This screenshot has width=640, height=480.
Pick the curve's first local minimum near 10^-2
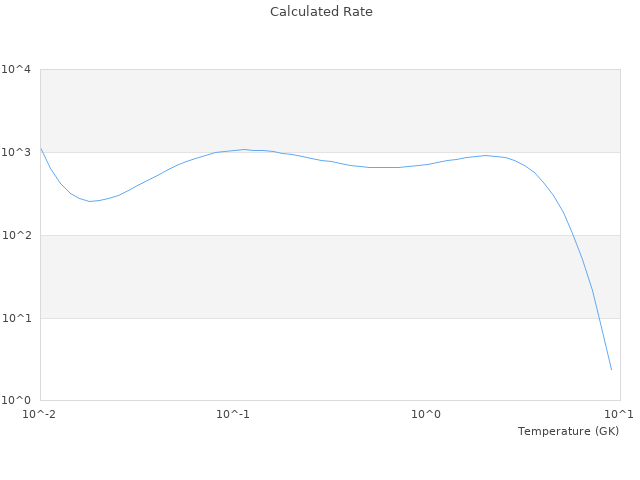pyautogui.click(x=91, y=201)
